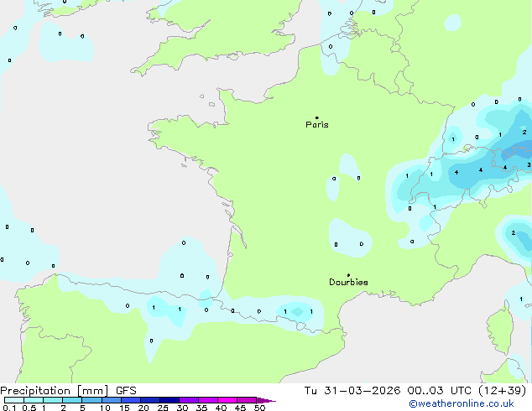
Task: Click the 15 mm legend swatch
Action: click(131, 400)
